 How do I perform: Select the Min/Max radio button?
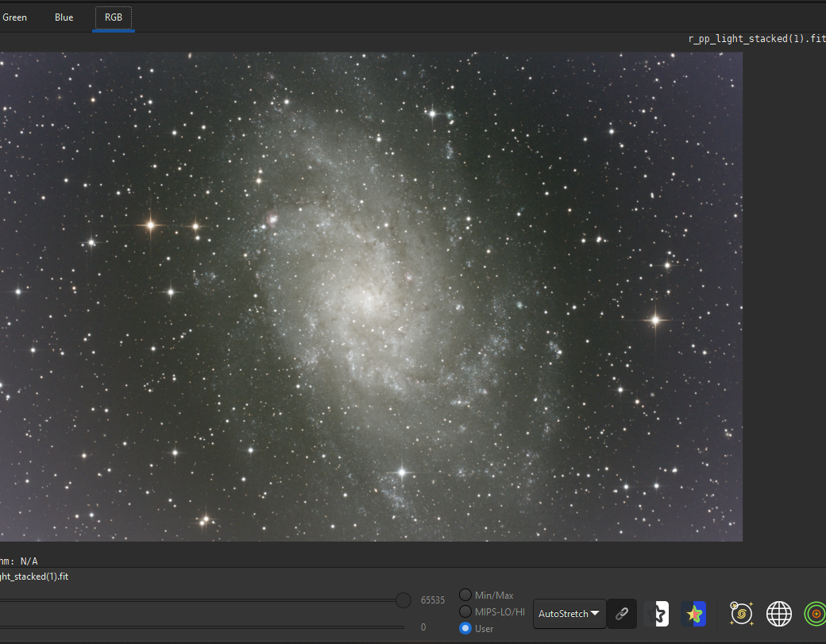click(465, 595)
